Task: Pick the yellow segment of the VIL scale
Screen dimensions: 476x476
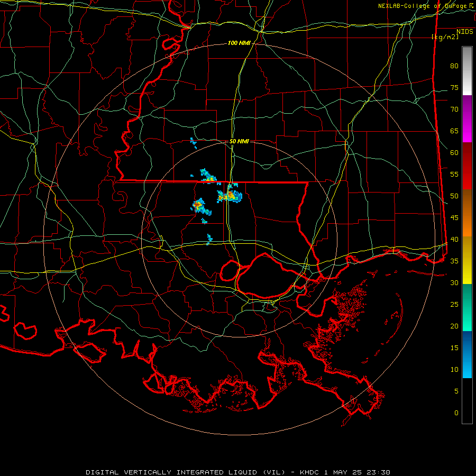Action: (467, 260)
